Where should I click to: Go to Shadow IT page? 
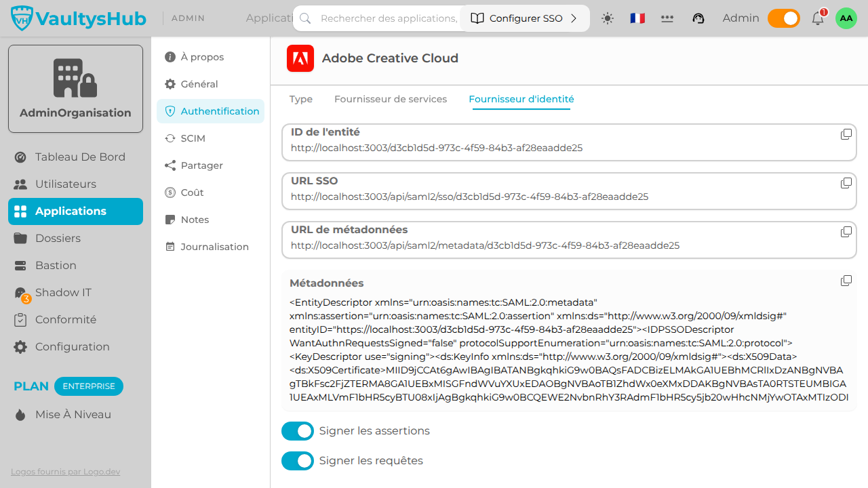[x=75, y=293]
